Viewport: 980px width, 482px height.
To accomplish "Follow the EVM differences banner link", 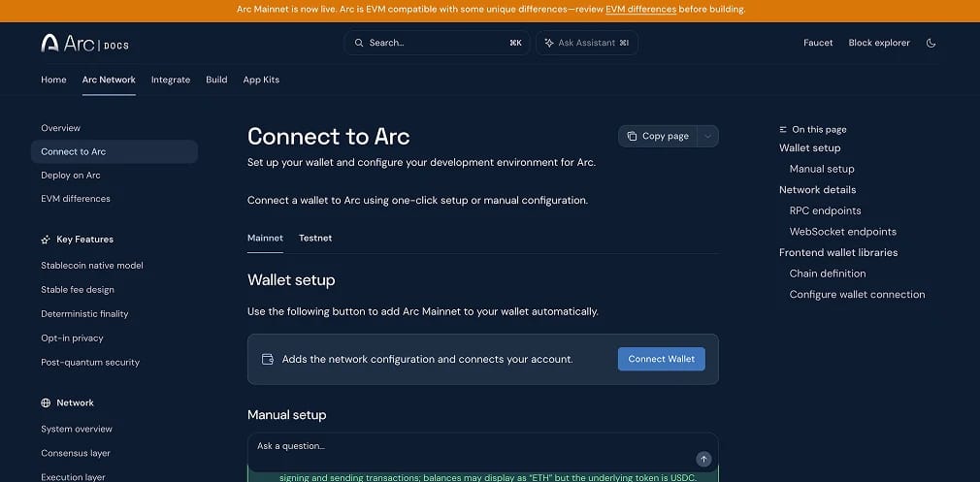I will [640, 10].
